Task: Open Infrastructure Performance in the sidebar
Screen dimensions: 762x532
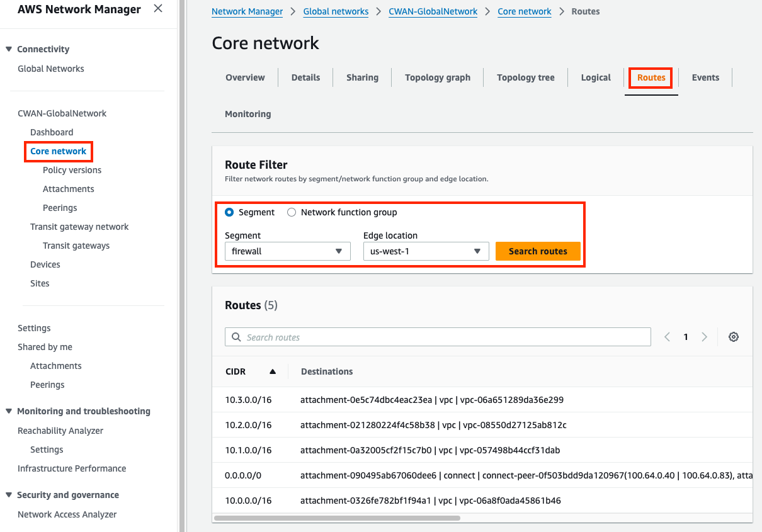Action: [72, 468]
